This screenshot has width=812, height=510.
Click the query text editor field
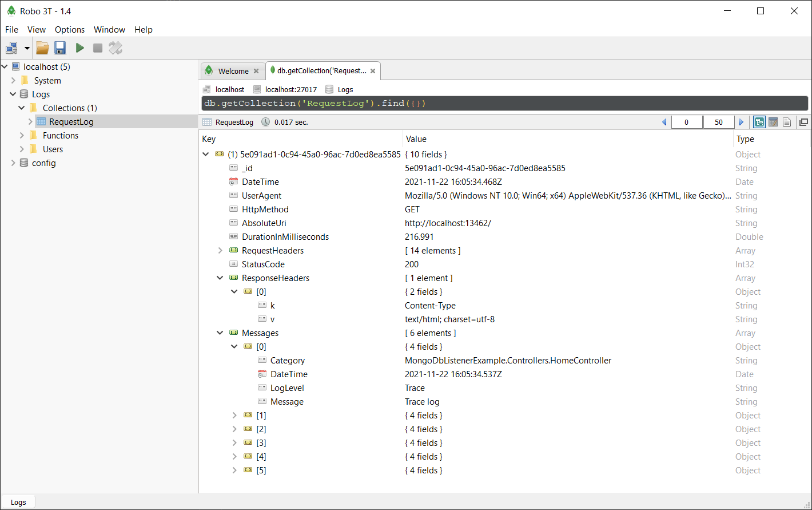pyautogui.click(x=504, y=104)
